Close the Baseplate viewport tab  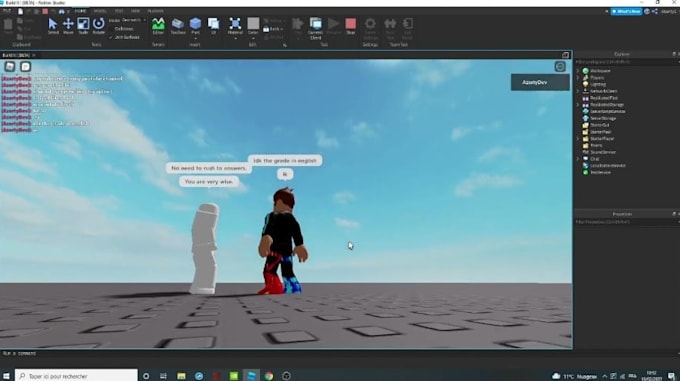click(34, 55)
